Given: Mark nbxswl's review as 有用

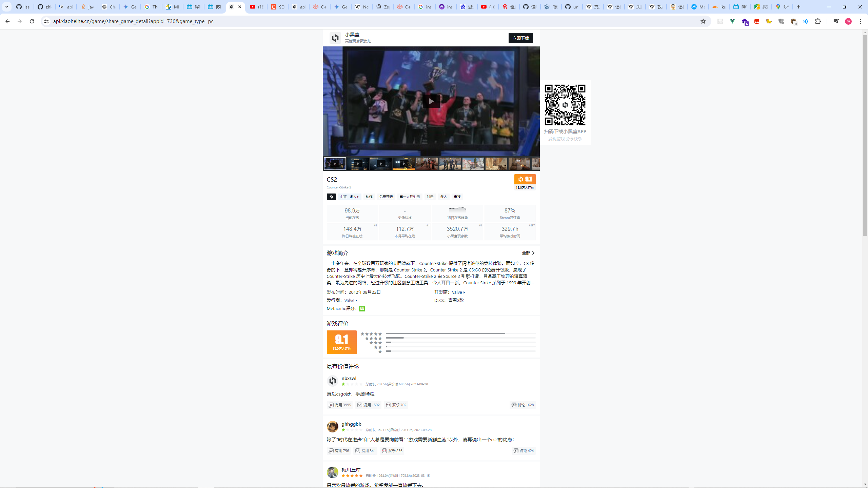Looking at the screenshot, I should click(x=339, y=405).
